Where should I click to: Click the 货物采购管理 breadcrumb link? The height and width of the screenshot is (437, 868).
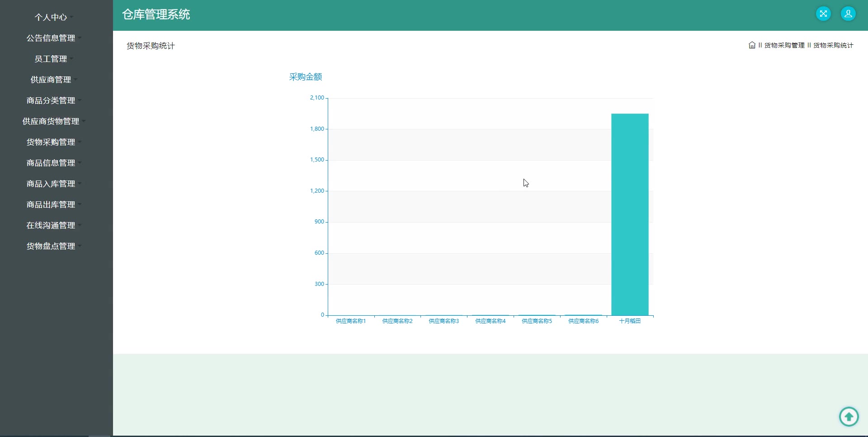(x=784, y=45)
